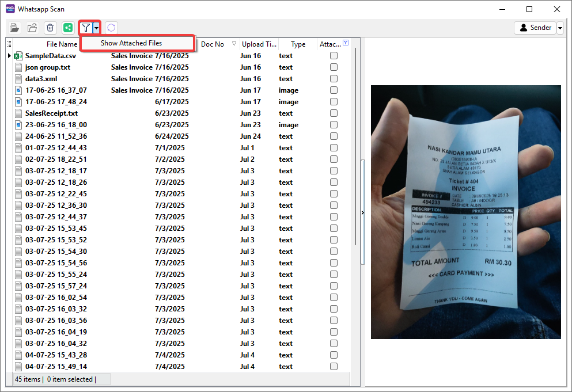
Task: Click the funnel filter toolbar icon
Action: point(86,28)
